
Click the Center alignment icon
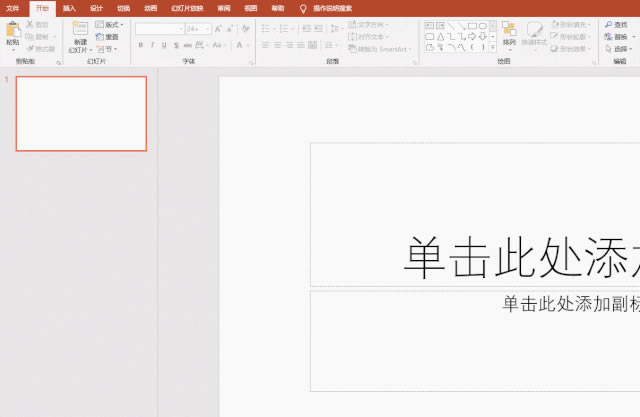[277, 45]
